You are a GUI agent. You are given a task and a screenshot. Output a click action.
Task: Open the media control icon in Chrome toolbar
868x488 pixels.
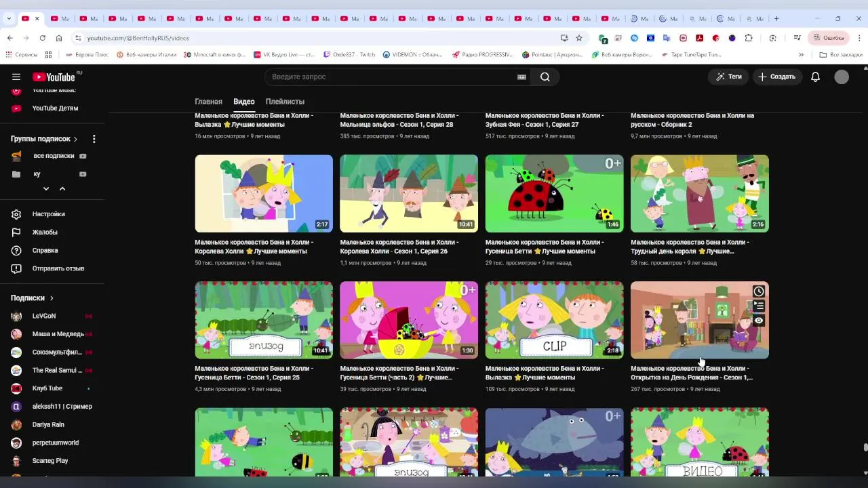797,38
